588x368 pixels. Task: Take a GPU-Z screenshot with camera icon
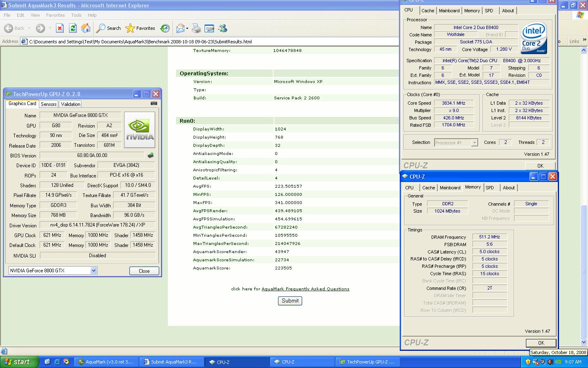click(x=154, y=103)
